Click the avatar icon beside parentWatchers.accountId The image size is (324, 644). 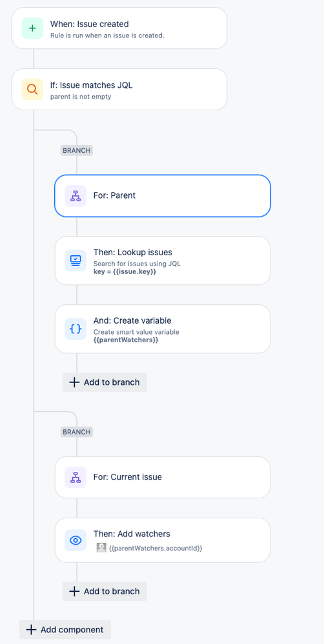[101, 547]
